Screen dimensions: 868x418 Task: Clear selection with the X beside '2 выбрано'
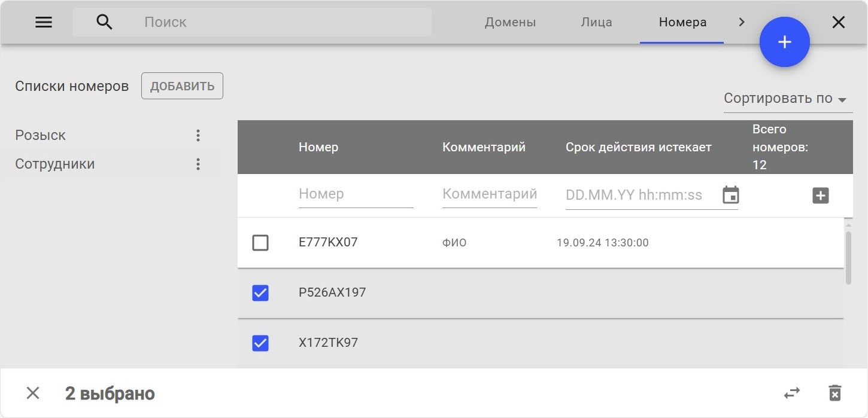[x=33, y=393]
